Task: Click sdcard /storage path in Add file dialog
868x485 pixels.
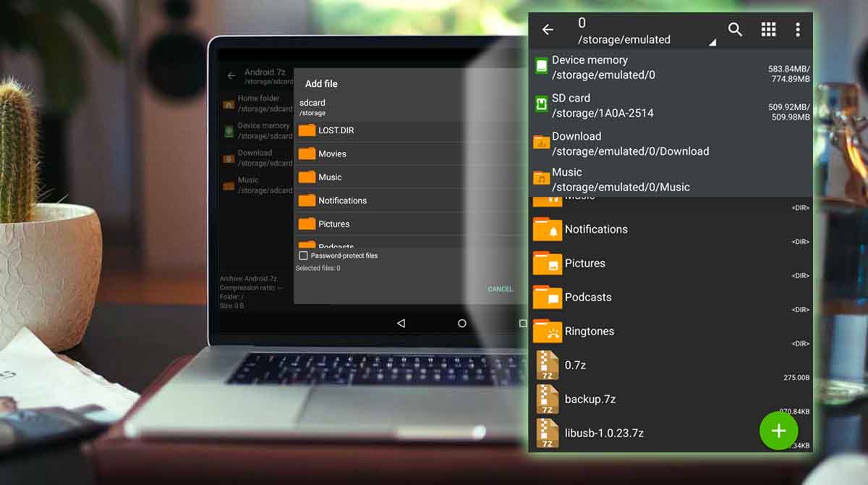Action: click(x=313, y=107)
